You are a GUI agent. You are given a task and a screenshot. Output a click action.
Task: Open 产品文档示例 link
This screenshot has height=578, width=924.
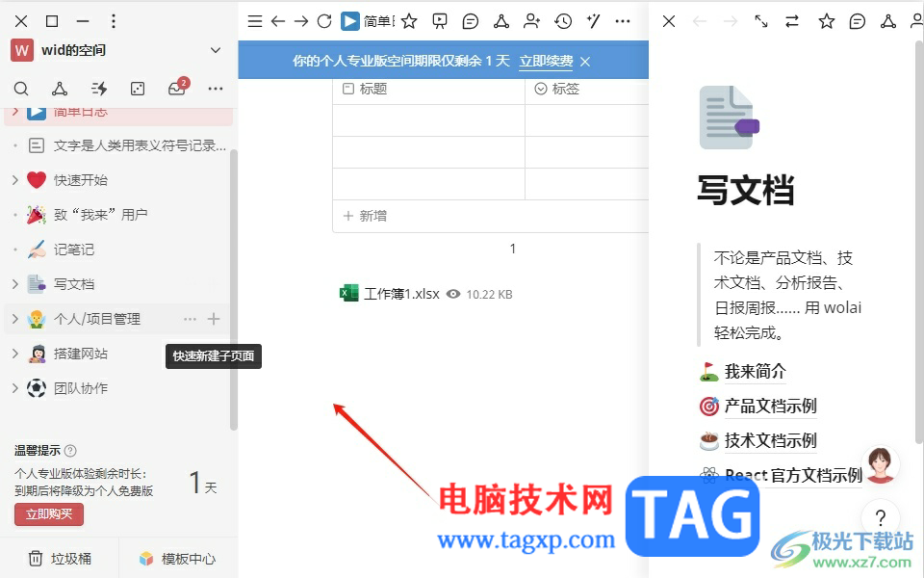[x=770, y=406]
